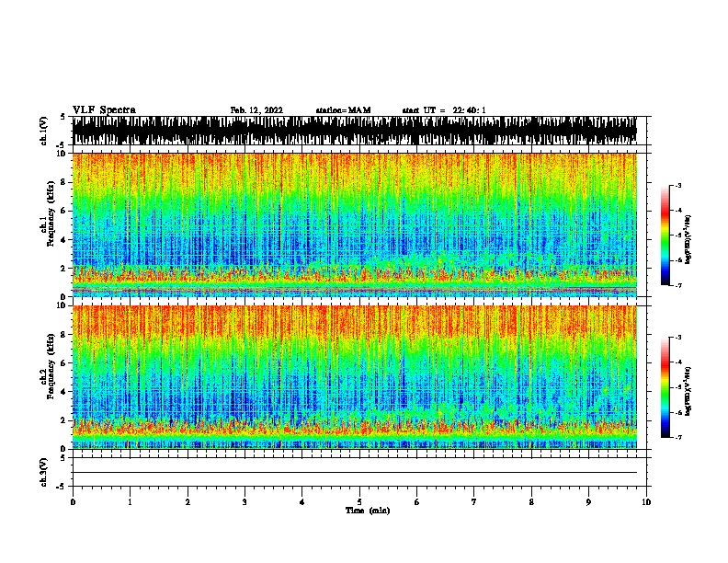Screen dimensions: 728x563
Task: Click the date label "Feb. 12, 2022"
Action: 256,110
